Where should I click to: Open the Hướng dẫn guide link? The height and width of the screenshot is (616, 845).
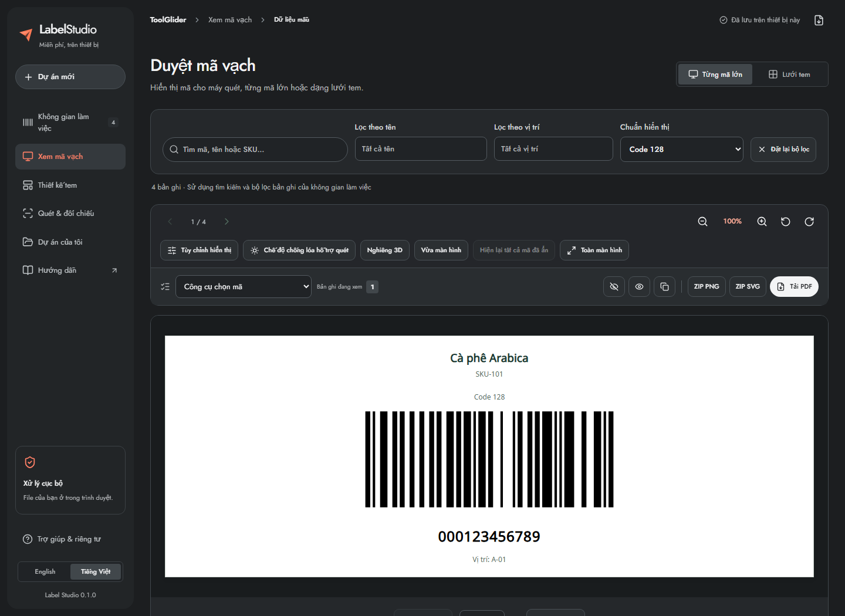pyautogui.click(x=70, y=270)
